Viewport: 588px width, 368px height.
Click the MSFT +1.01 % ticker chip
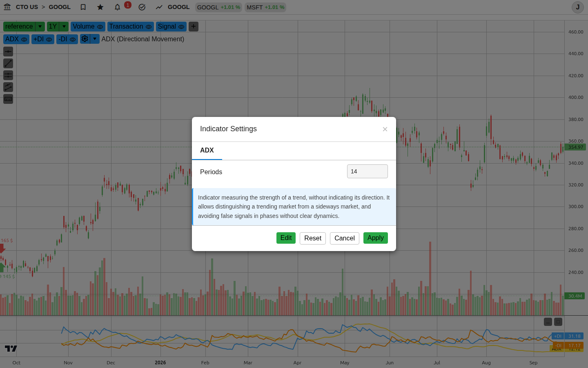coord(265,7)
